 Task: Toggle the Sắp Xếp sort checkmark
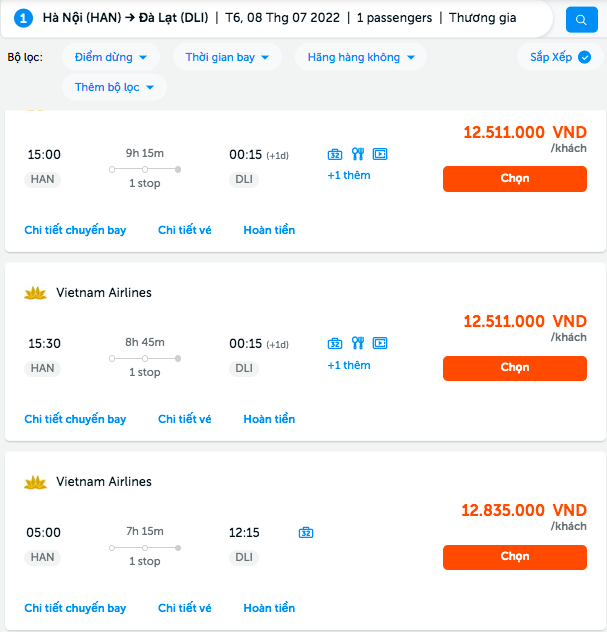(x=585, y=57)
